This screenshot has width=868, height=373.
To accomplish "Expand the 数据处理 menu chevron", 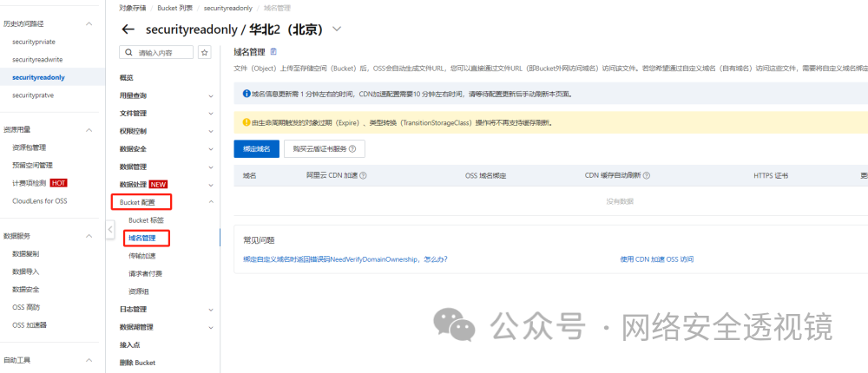I will (x=211, y=184).
